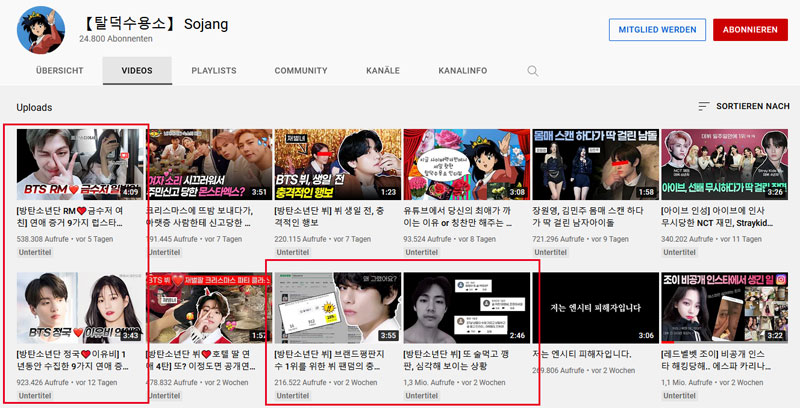Open the video title with 216.522 Aufrufe
The image size is (800, 408).
(329, 360)
